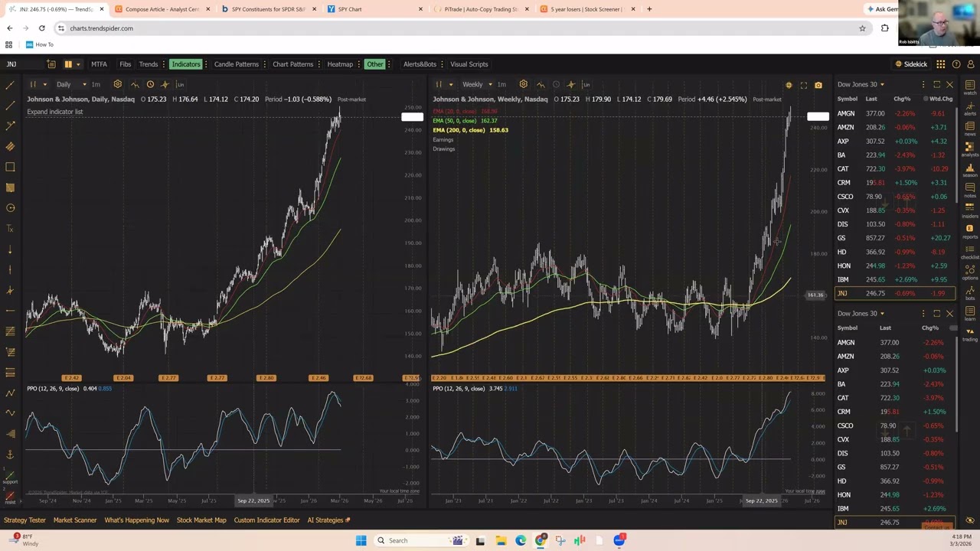
Task: Open the news panel in right sidebar
Action: coord(969,129)
